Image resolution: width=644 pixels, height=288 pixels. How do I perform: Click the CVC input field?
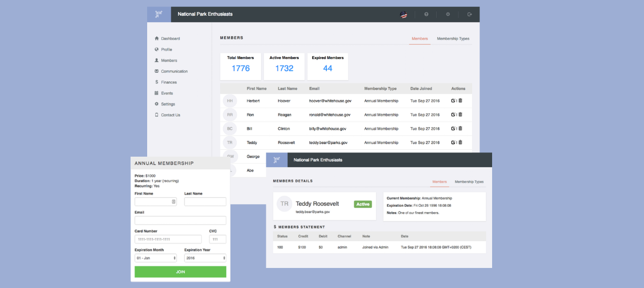218,239
